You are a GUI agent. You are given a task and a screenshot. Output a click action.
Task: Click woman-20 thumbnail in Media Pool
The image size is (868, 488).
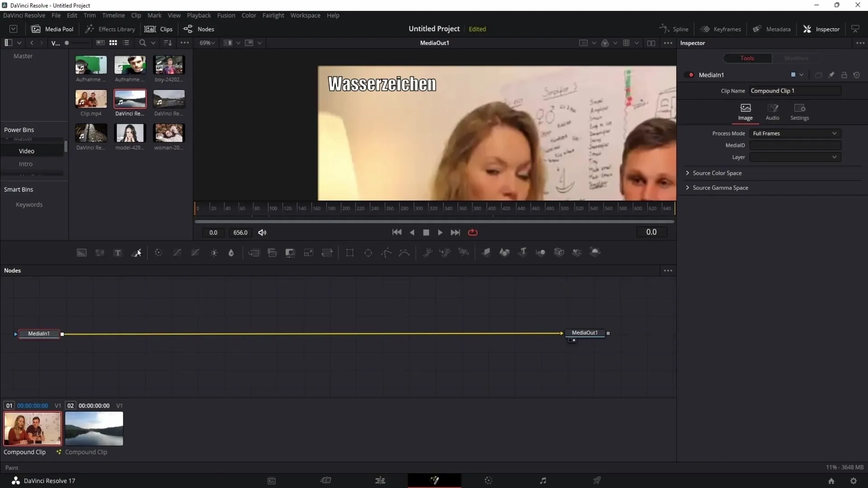[x=169, y=132]
